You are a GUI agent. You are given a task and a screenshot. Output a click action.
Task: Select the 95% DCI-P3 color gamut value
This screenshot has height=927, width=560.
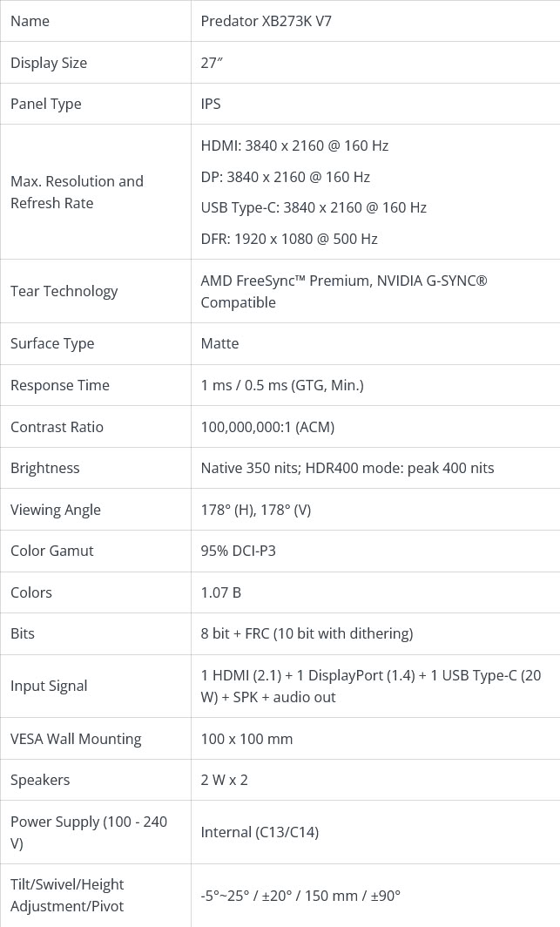(238, 551)
